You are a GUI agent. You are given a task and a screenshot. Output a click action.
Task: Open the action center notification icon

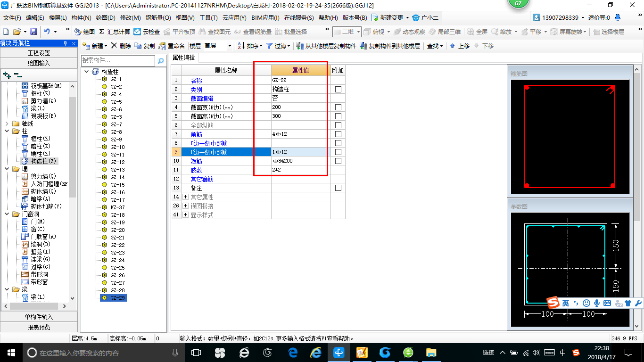[628, 352]
